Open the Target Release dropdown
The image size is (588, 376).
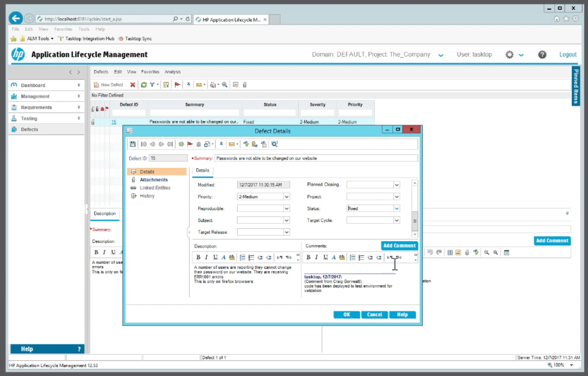point(287,232)
